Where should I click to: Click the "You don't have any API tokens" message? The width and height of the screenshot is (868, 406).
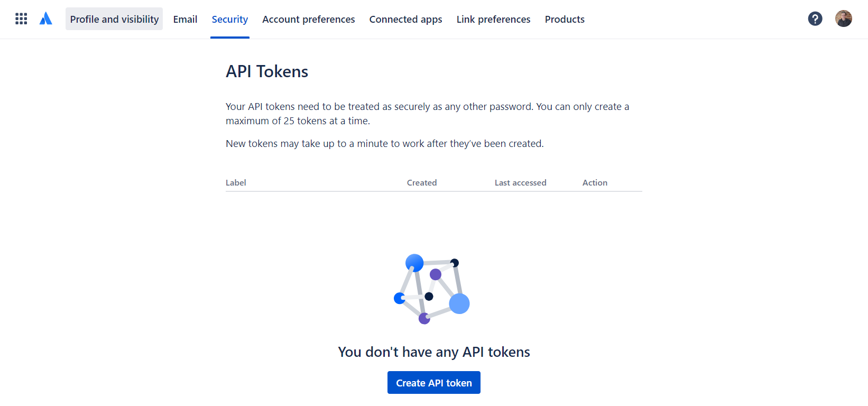point(434,352)
